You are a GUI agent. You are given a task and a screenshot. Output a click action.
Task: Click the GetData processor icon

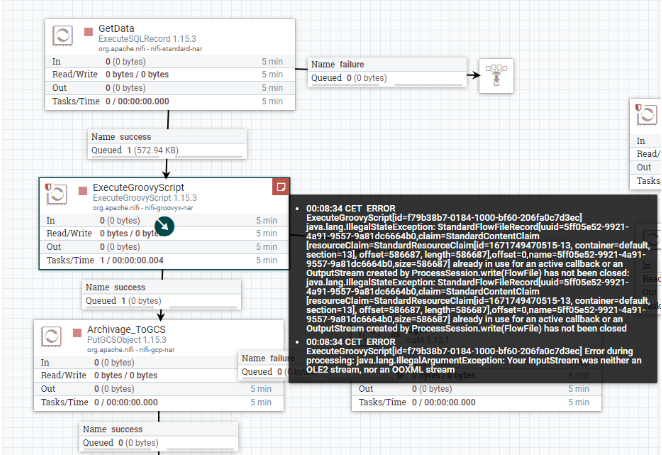click(x=62, y=35)
